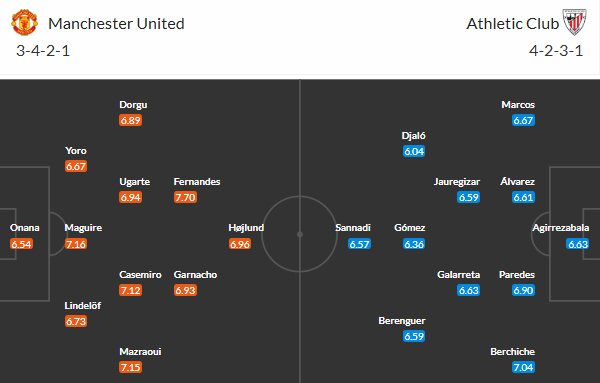Select Fernandes' 7.70 rating badge
The height and width of the screenshot is (383, 600).
point(185,197)
